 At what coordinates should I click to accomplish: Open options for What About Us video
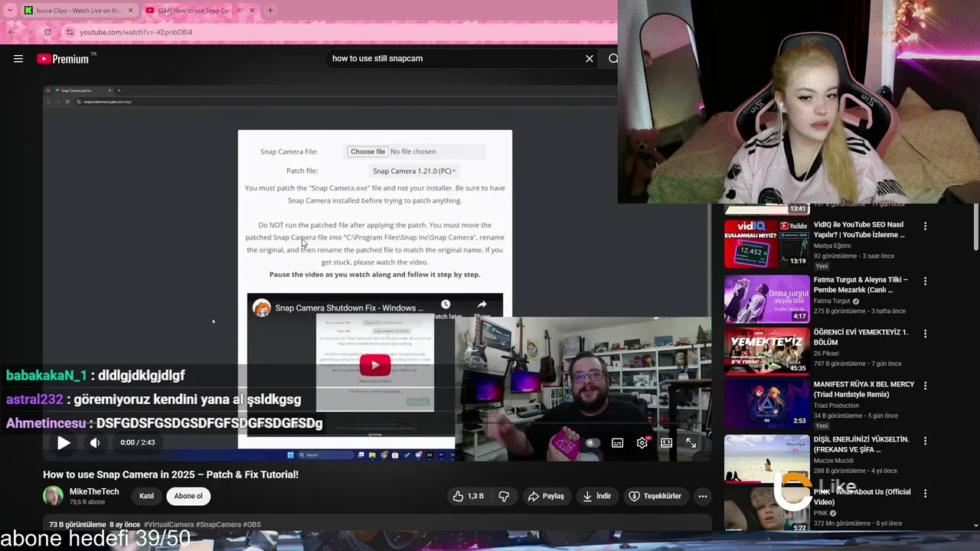[x=925, y=494]
